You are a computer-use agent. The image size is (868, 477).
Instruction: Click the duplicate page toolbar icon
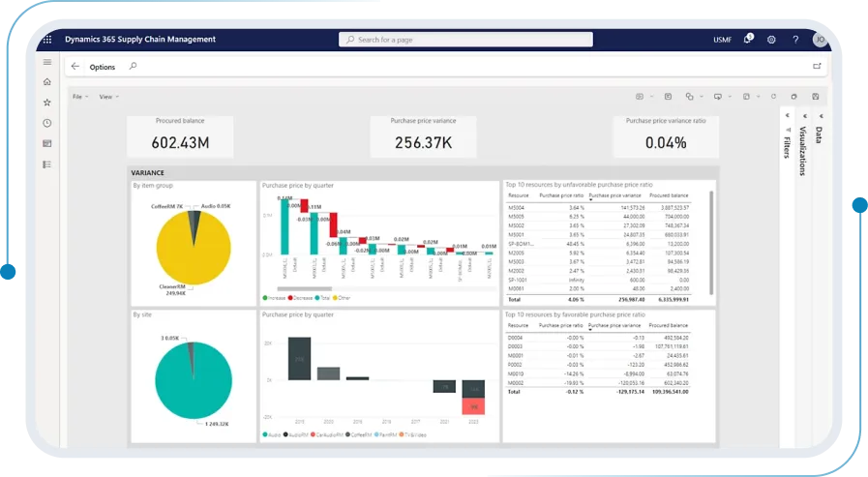[x=793, y=97]
